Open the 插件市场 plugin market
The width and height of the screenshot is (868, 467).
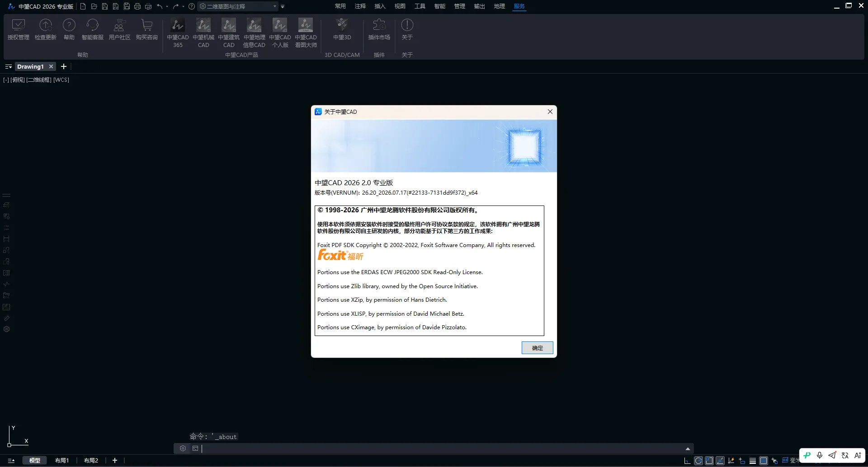379,30
